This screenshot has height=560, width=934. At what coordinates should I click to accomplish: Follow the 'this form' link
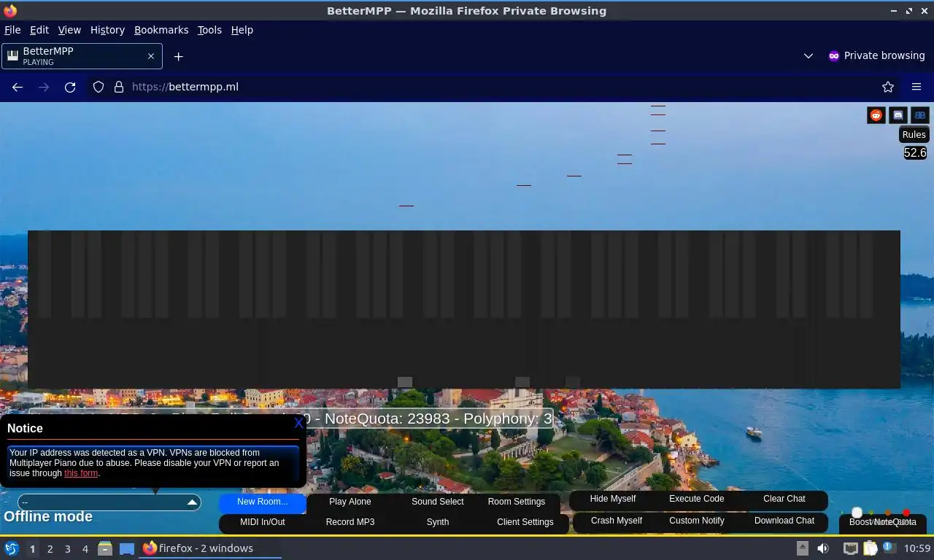tap(81, 473)
